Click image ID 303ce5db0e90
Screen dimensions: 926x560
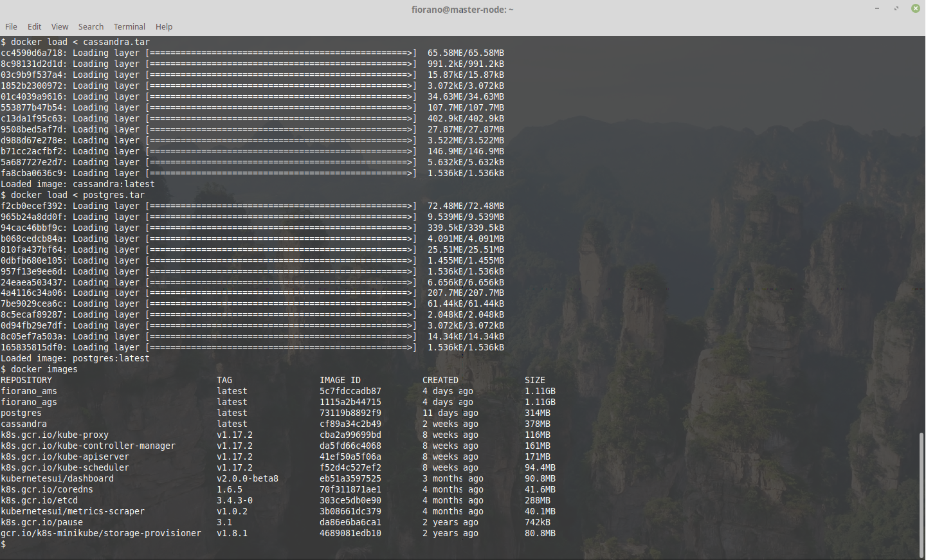point(350,500)
